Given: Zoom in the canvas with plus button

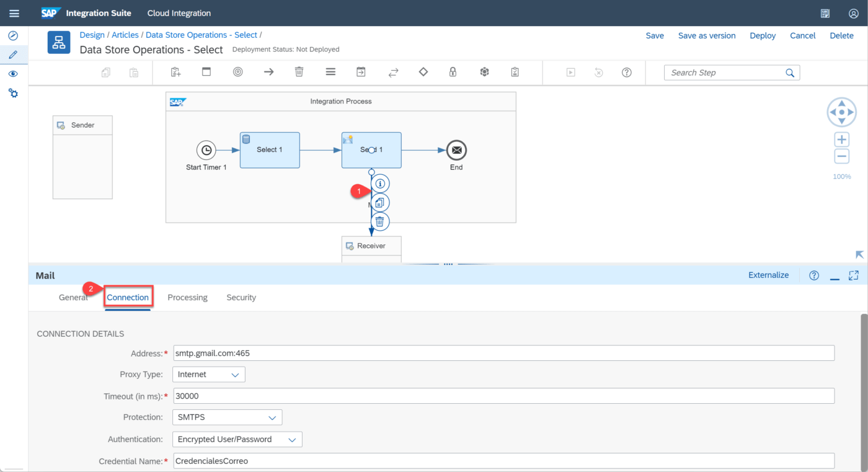Looking at the screenshot, I should [x=841, y=140].
